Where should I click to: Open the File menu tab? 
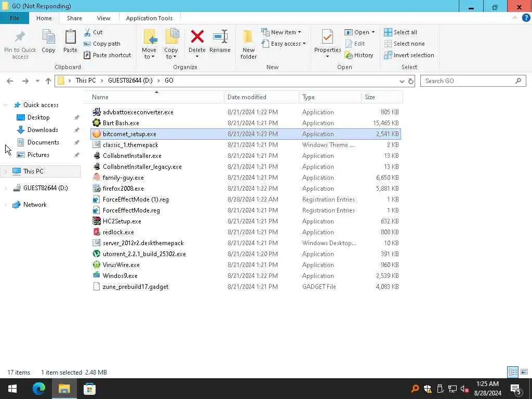(14, 18)
